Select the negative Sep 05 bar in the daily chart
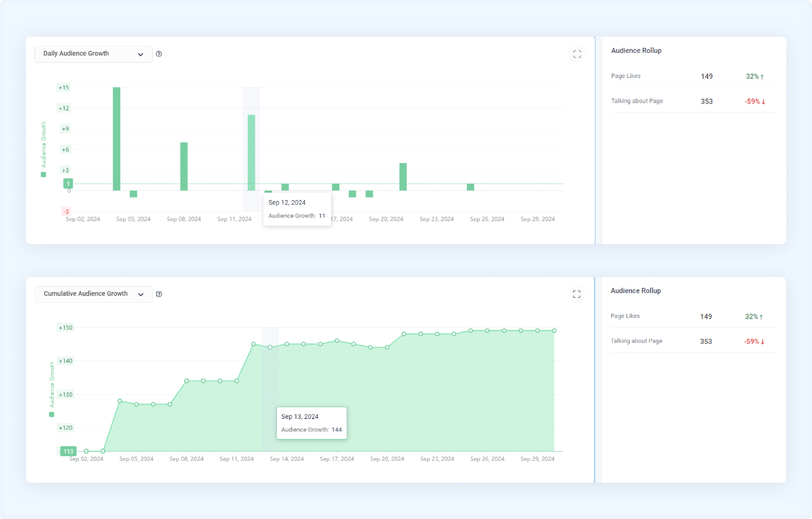Viewport: 812px width, 519px height. coord(133,194)
